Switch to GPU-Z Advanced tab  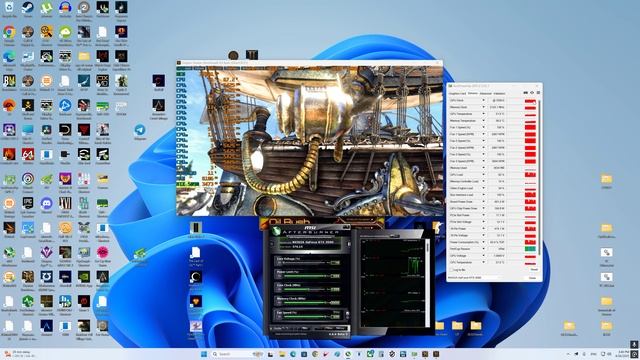(x=485, y=93)
